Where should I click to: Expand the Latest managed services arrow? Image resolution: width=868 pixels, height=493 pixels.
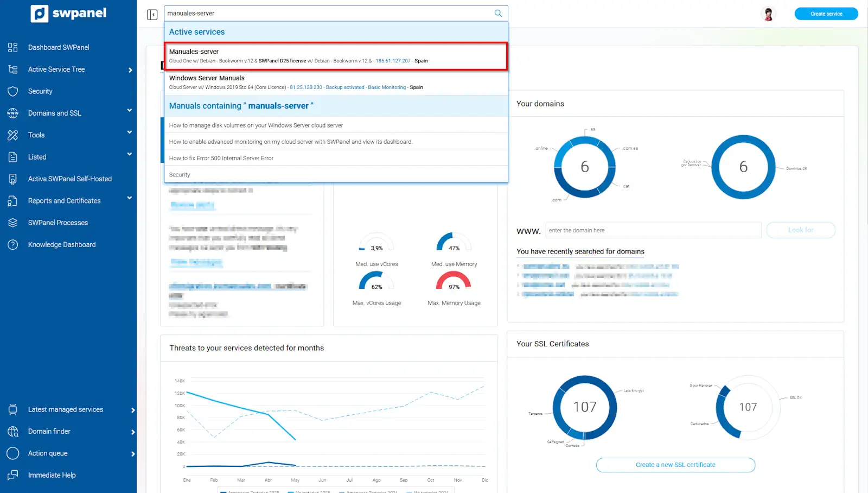133,410
